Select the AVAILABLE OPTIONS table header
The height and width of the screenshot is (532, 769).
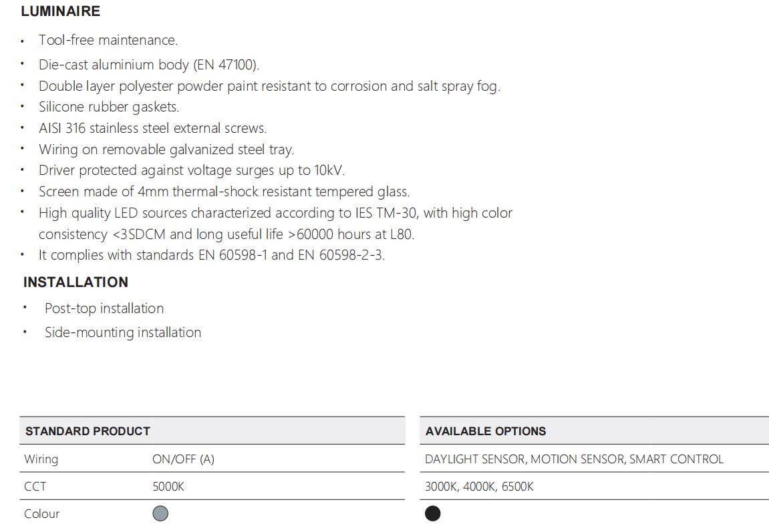[x=486, y=431]
